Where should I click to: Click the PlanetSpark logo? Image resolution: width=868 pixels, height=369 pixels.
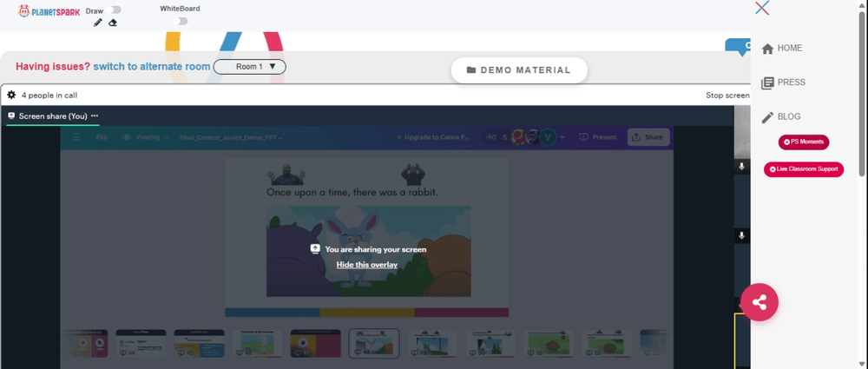click(x=49, y=11)
